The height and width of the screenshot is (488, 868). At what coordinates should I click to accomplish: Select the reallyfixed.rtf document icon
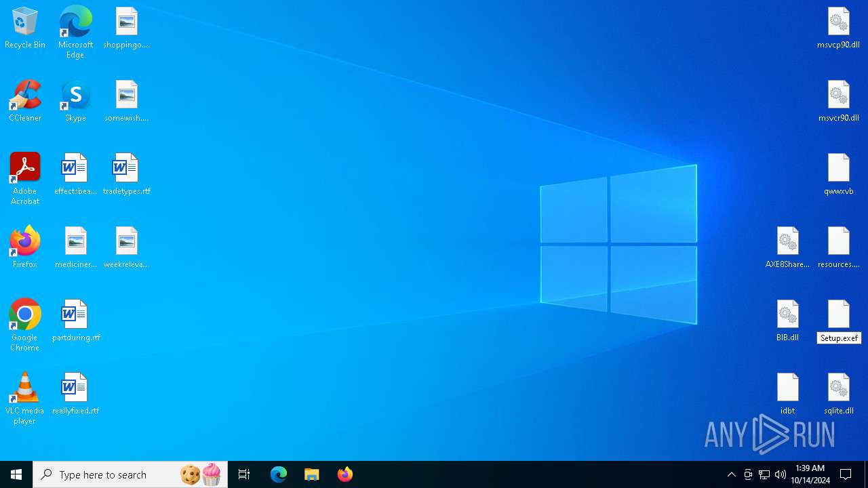[x=75, y=394]
